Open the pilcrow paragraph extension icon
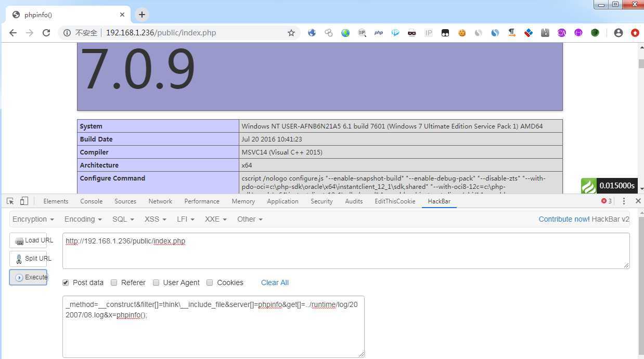 tap(512, 33)
